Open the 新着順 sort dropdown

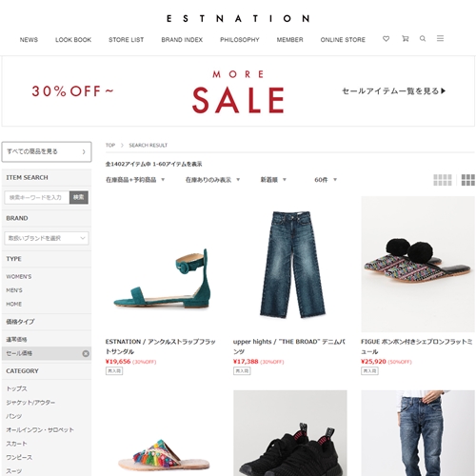click(x=273, y=180)
